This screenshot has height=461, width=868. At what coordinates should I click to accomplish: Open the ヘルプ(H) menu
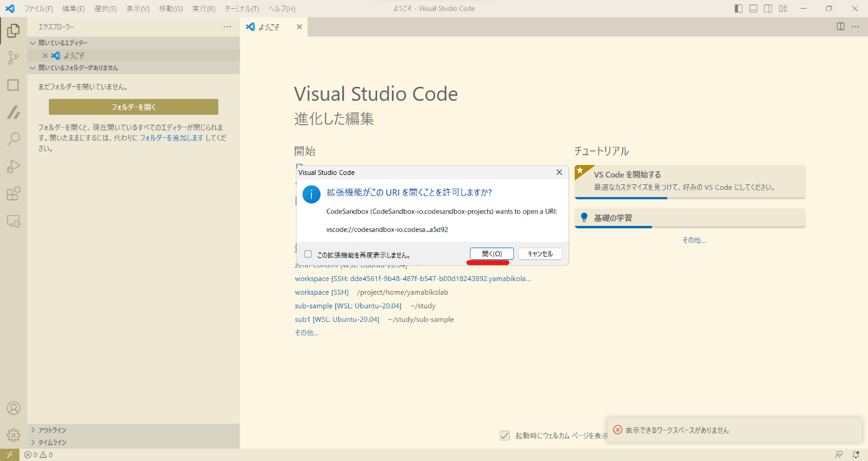tap(282, 9)
